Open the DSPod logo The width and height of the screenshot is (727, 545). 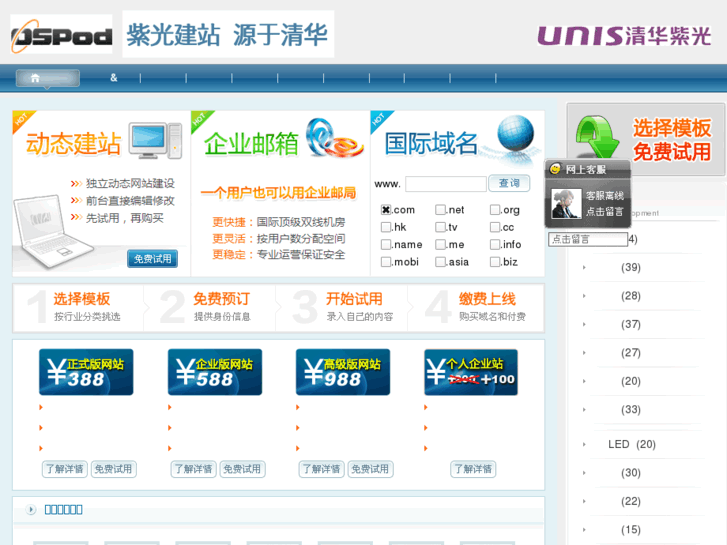(61, 34)
